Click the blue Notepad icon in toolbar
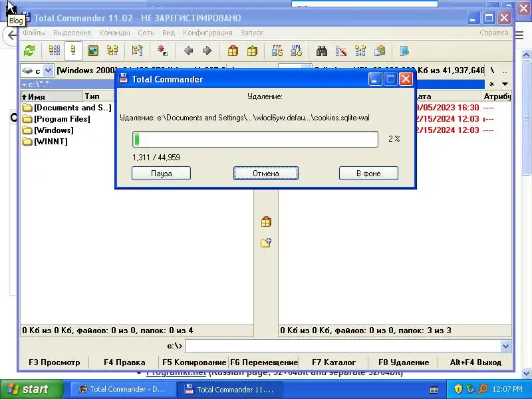 pos(404,51)
